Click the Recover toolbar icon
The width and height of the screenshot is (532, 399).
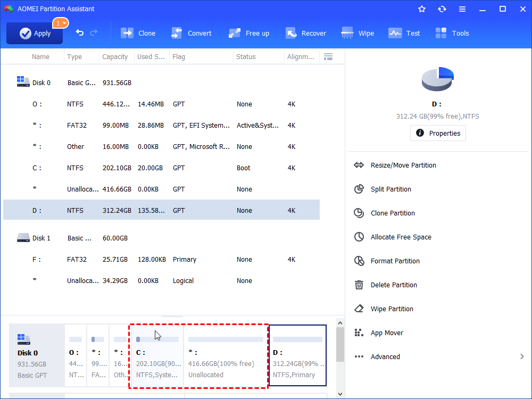pyautogui.click(x=291, y=33)
